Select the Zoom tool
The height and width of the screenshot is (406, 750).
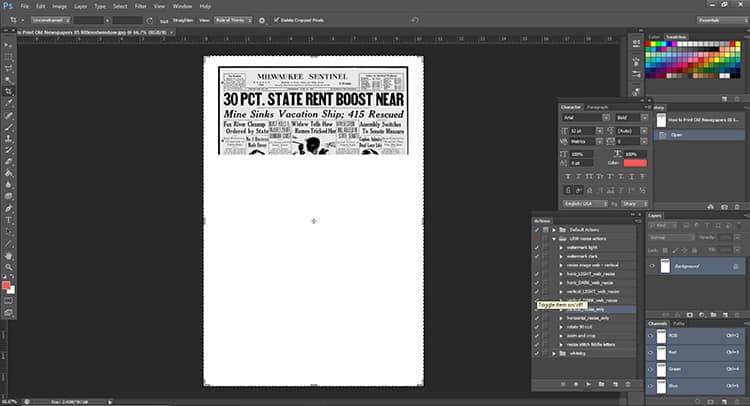click(9, 267)
